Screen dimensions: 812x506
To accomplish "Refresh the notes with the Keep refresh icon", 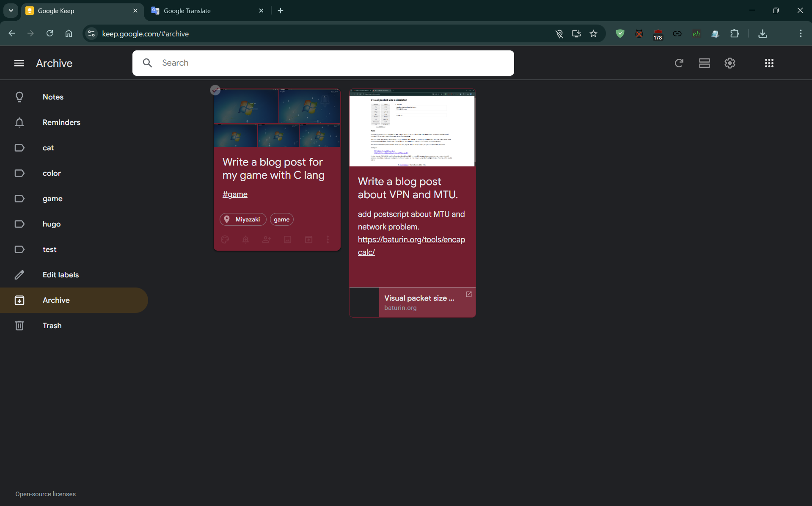I will (x=679, y=63).
